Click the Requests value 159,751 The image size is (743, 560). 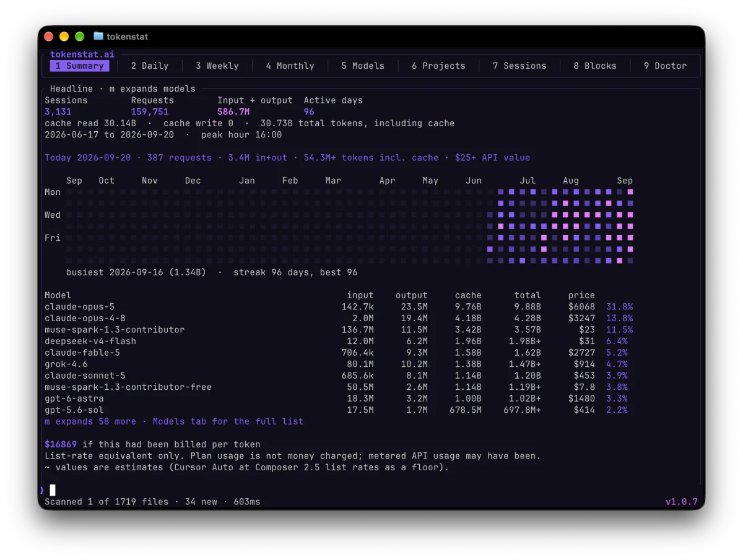[150, 112]
